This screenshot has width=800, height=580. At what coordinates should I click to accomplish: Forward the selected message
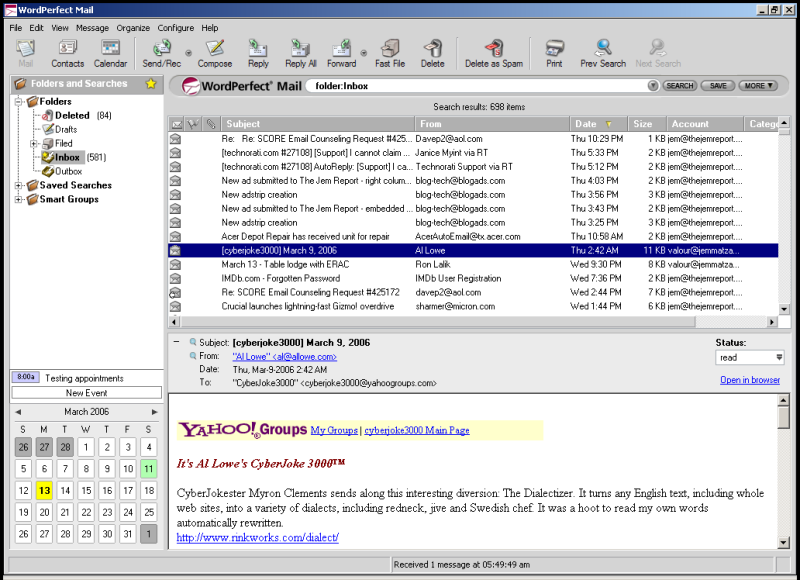pyautogui.click(x=341, y=53)
